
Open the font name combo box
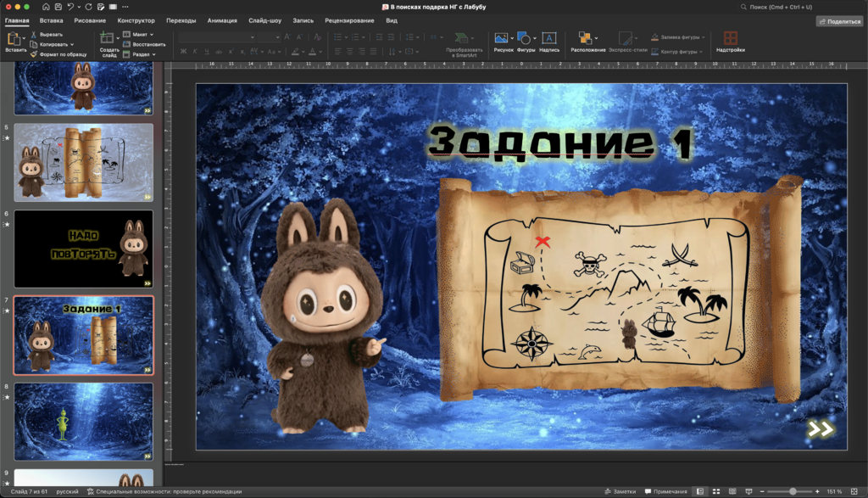(217, 37)
